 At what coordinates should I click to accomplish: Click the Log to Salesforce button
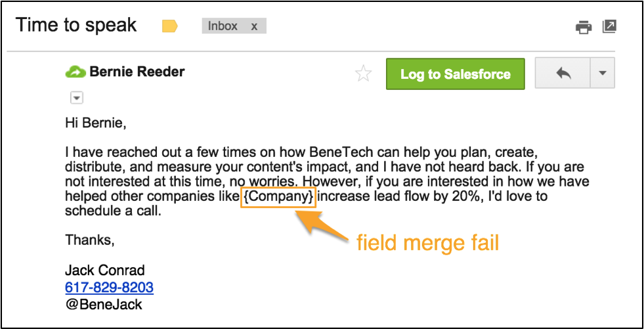pos(455,74)
